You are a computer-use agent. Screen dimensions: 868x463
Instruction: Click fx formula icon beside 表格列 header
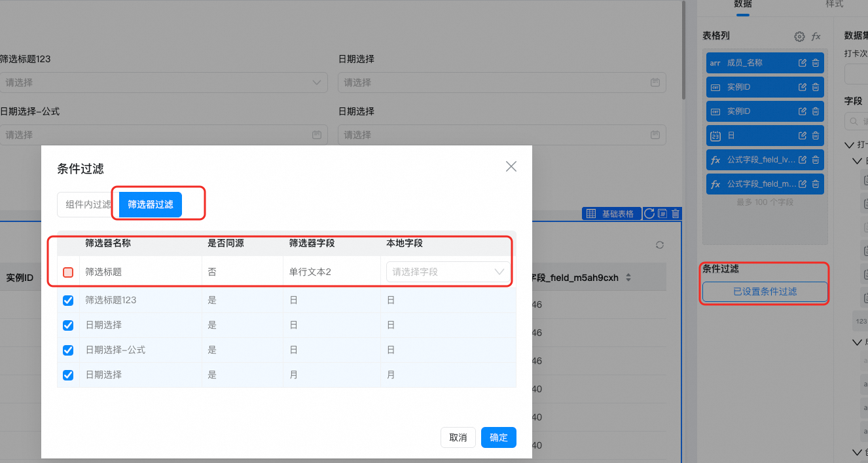coord(816,37)
